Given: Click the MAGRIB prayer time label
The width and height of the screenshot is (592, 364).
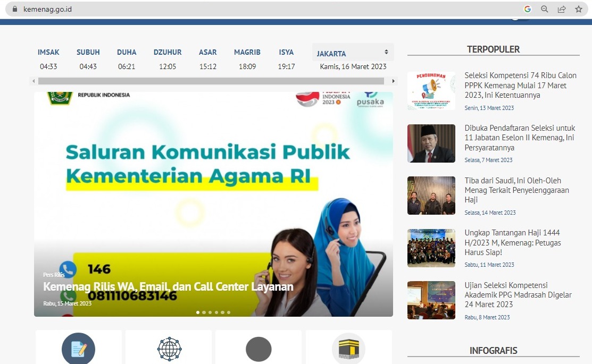Looking at the screenshot, I should (x=247, y=52).
